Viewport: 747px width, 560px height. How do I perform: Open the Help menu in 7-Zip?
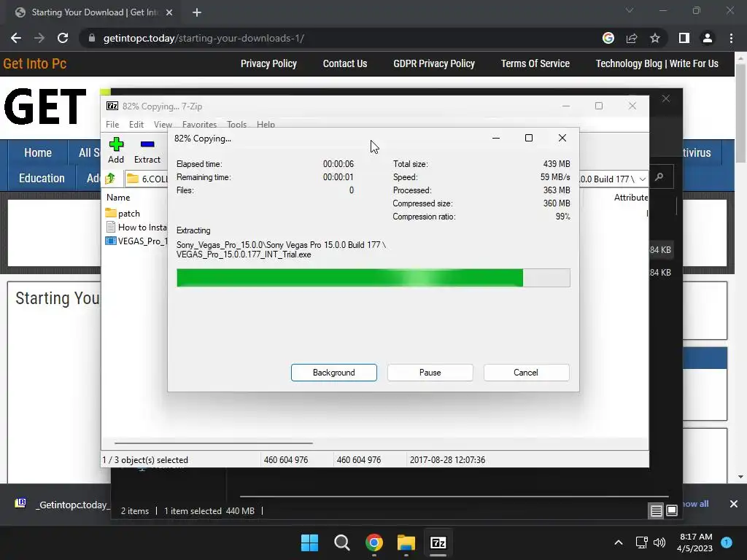point(266,124)
